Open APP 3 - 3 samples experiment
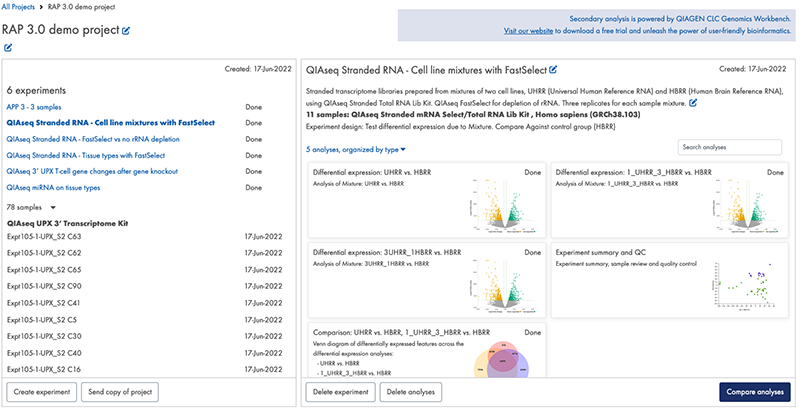This screenshot has height=409, width=800. [34, 107]
